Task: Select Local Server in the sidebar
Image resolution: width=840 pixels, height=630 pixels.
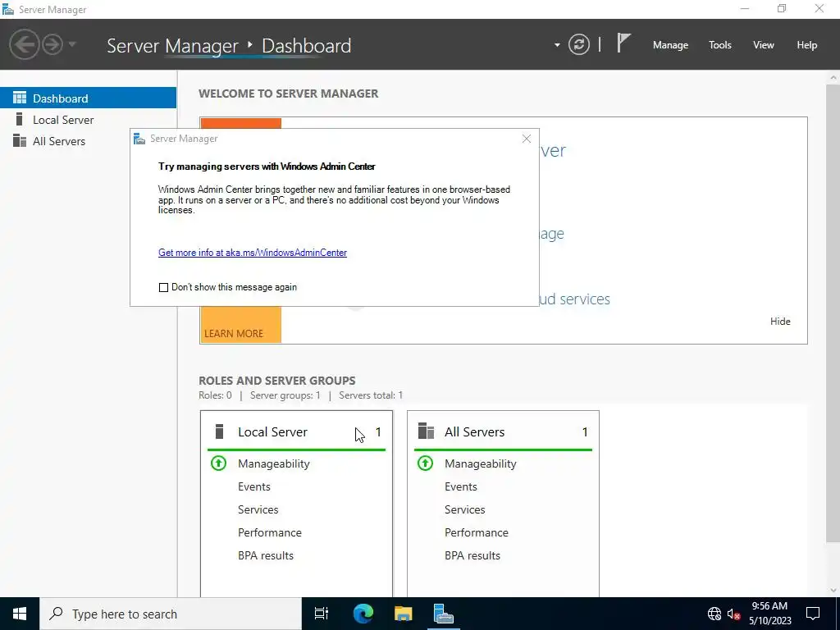Action: coord(88,120)
